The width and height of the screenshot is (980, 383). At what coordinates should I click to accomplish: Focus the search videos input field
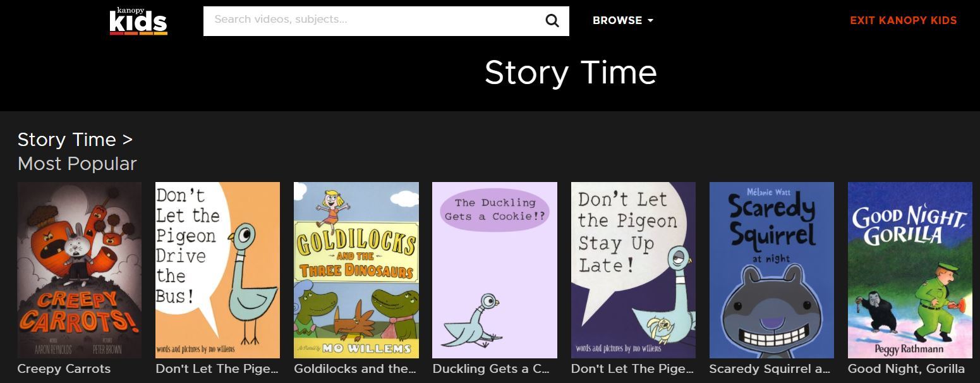[x=373, y=20]
